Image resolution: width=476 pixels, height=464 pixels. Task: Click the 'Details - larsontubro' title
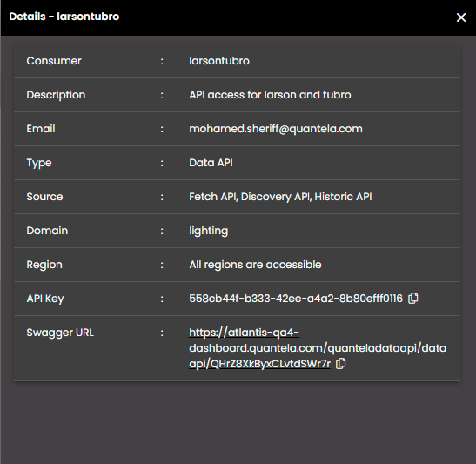64,17
